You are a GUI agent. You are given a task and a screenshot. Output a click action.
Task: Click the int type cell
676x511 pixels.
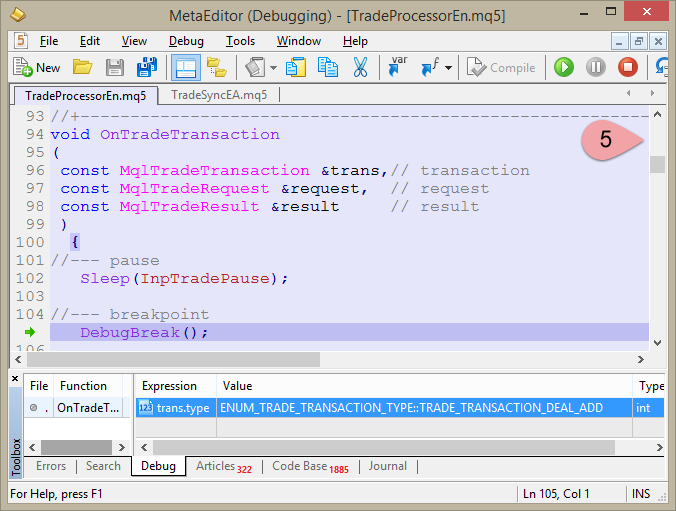(648, 408)
